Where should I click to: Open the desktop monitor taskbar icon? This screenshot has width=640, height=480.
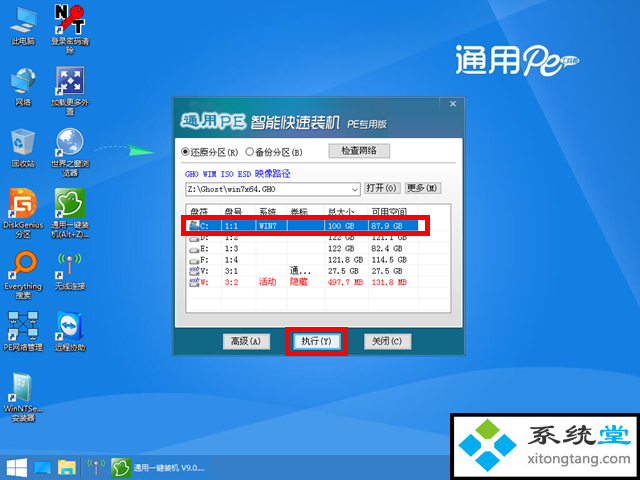click(x=42, y=468)
